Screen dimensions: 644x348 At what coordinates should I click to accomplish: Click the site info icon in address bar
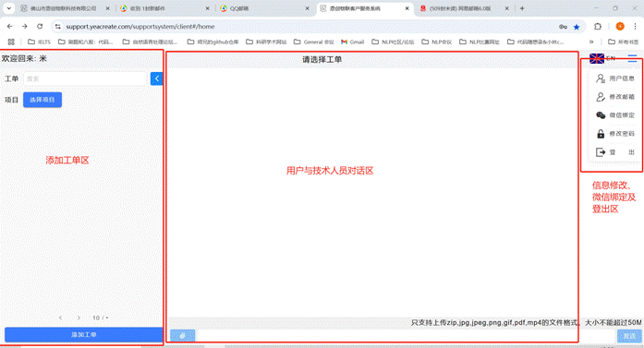pos(58,26)
